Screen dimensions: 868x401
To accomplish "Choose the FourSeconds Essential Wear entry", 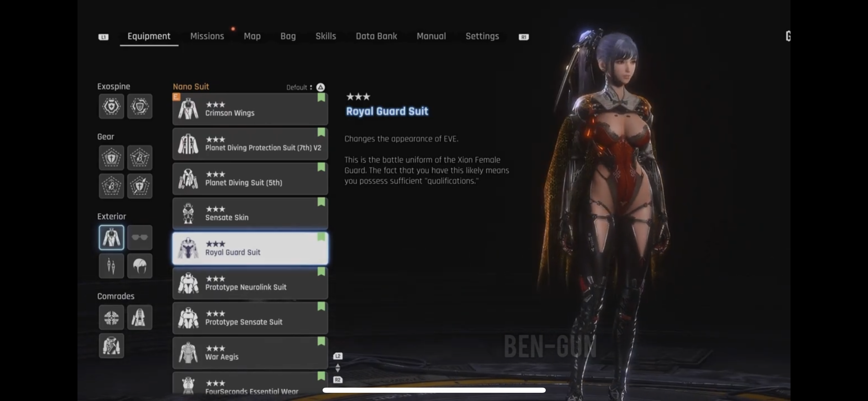I will click(x=250, y=383).
